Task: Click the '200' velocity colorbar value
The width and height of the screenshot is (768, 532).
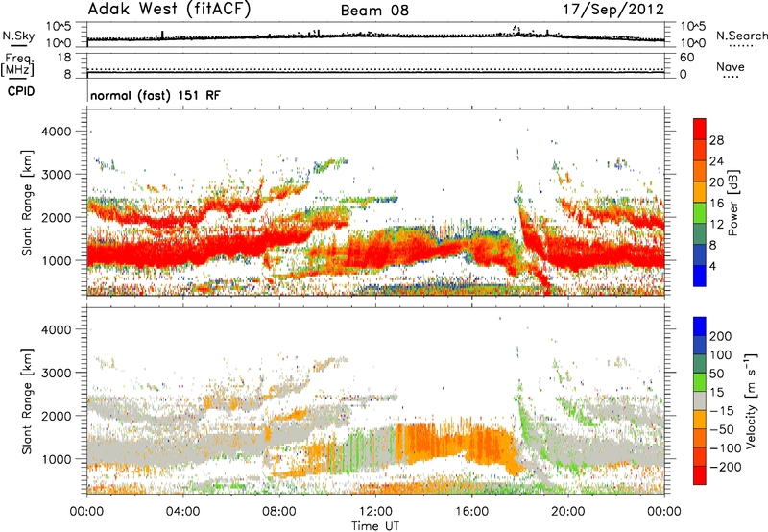Action: click(721, 336)
